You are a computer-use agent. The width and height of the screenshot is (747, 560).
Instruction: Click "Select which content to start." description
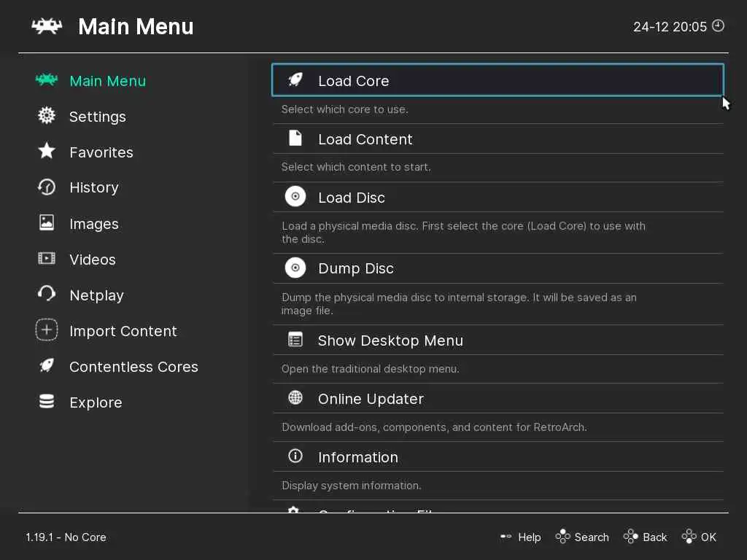point(356,167)
